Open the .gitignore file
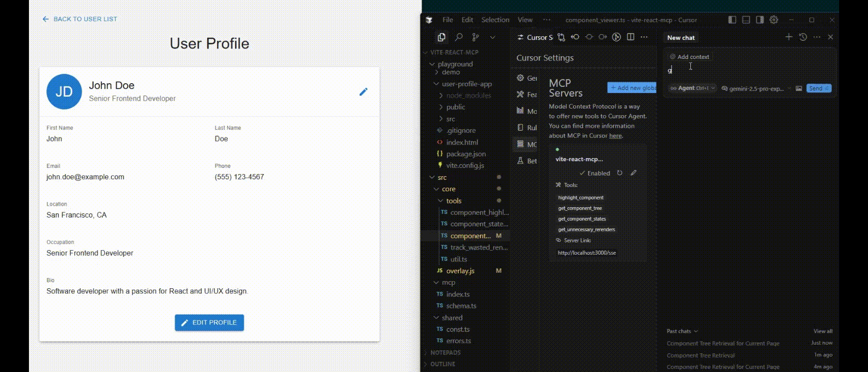868x372 pixels. (461, 131)
